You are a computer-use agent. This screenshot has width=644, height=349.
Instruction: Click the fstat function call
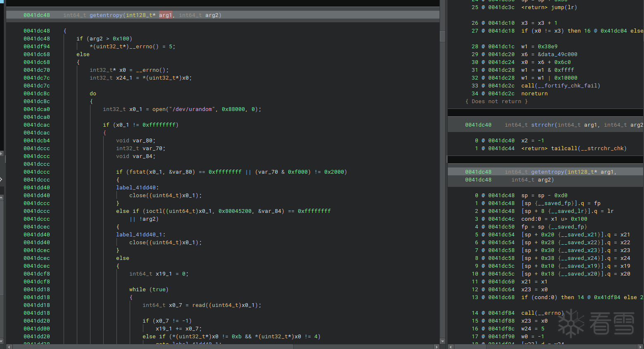[x=138, y=172]
